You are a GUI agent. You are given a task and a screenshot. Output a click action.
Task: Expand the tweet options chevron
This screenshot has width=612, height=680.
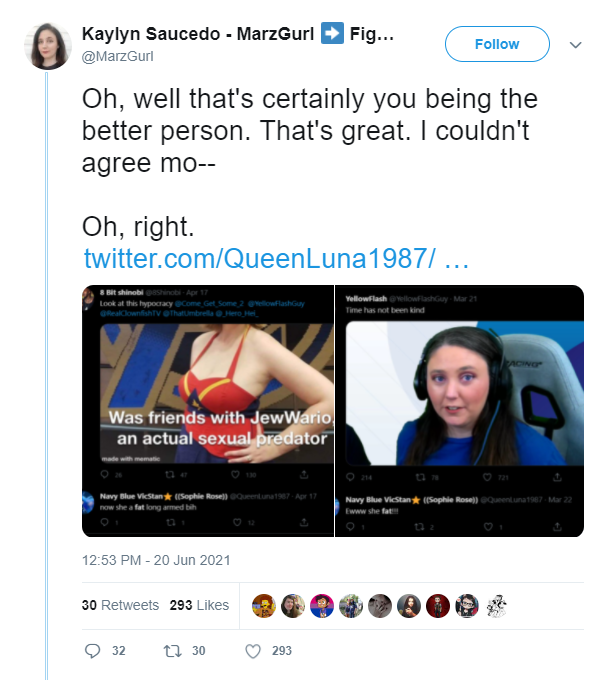point(575,45)
